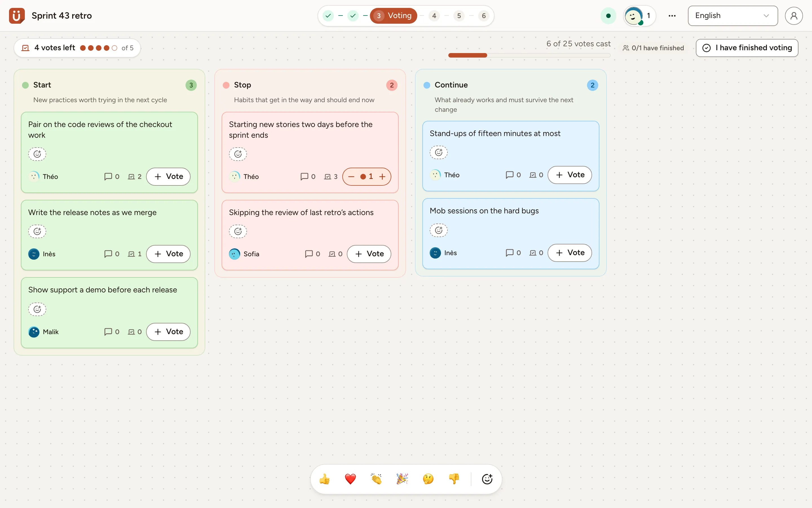The height and width of the screenshot is (508, 812).
Task: Click the green online status dot
Action: tap(608, 16)
